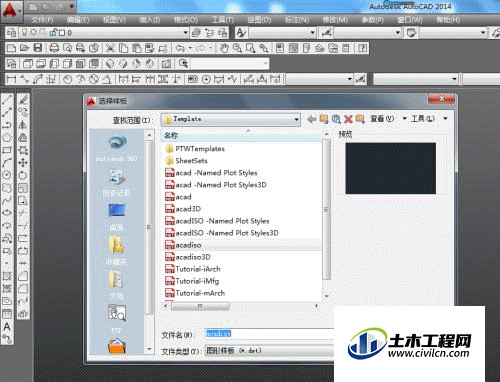
Task: Click the Plot printer icon
Action: point(54,48)
